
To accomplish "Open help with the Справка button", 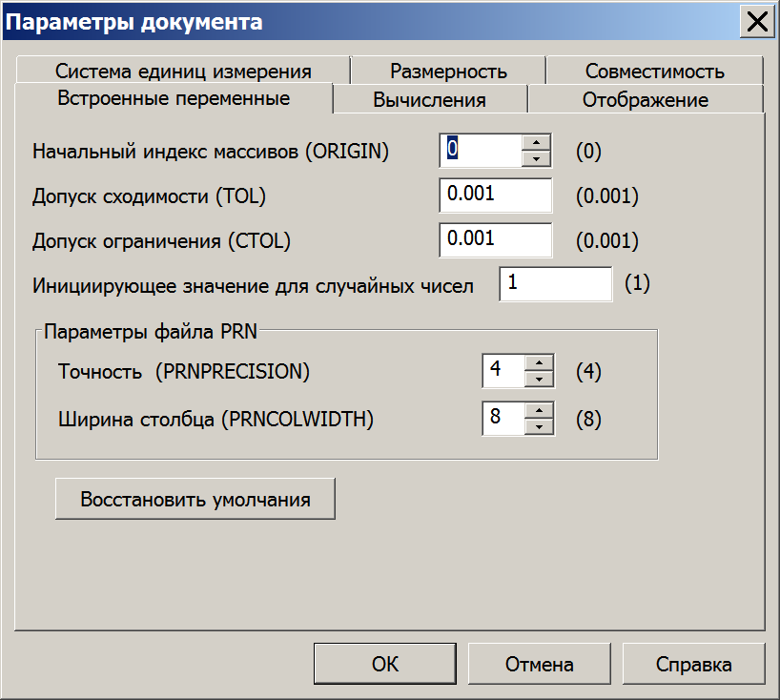I will pos(693,664).
